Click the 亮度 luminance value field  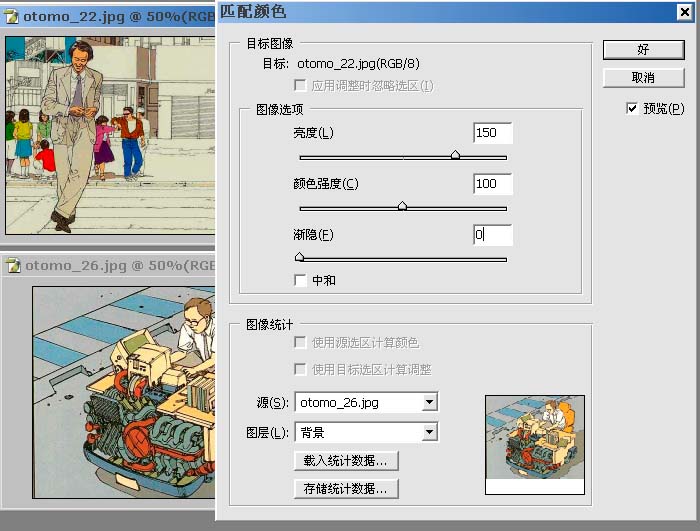(493, 133)
